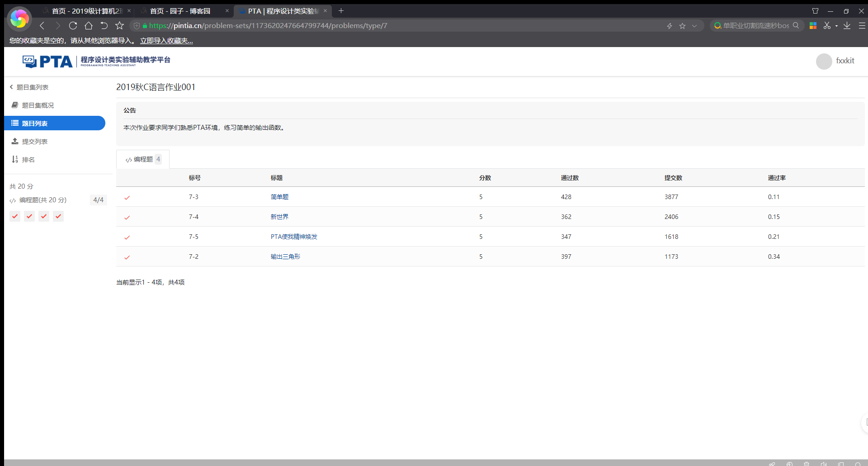868x466 pixels.
Task: Click the first red checkmark problem box
Action: pyautogui.click(x=15, y=216)
